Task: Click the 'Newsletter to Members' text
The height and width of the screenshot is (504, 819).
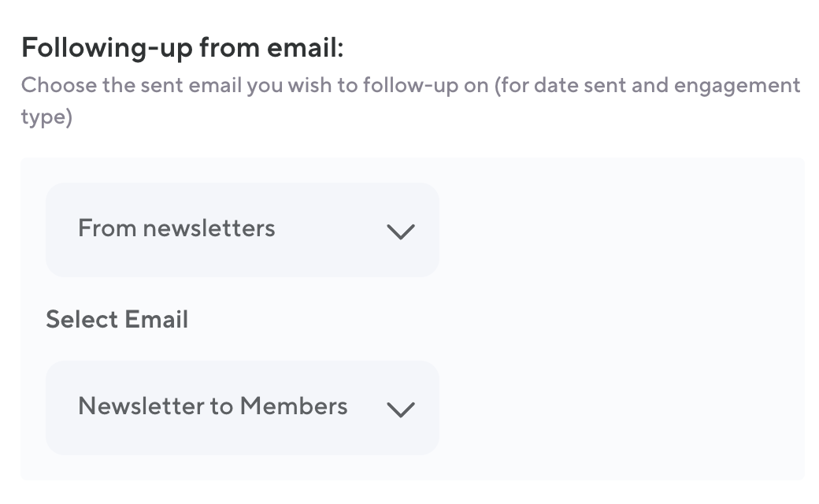Action: point(213,406)
